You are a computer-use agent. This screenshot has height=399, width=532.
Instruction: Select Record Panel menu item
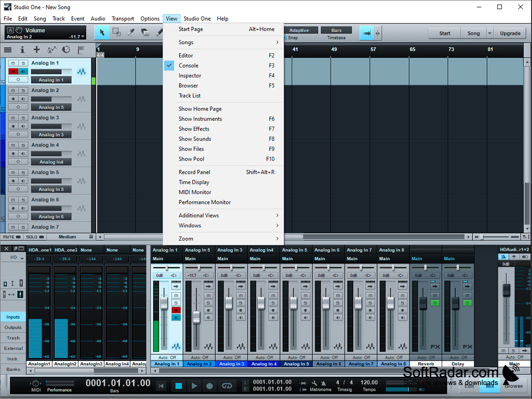point(223,172)
